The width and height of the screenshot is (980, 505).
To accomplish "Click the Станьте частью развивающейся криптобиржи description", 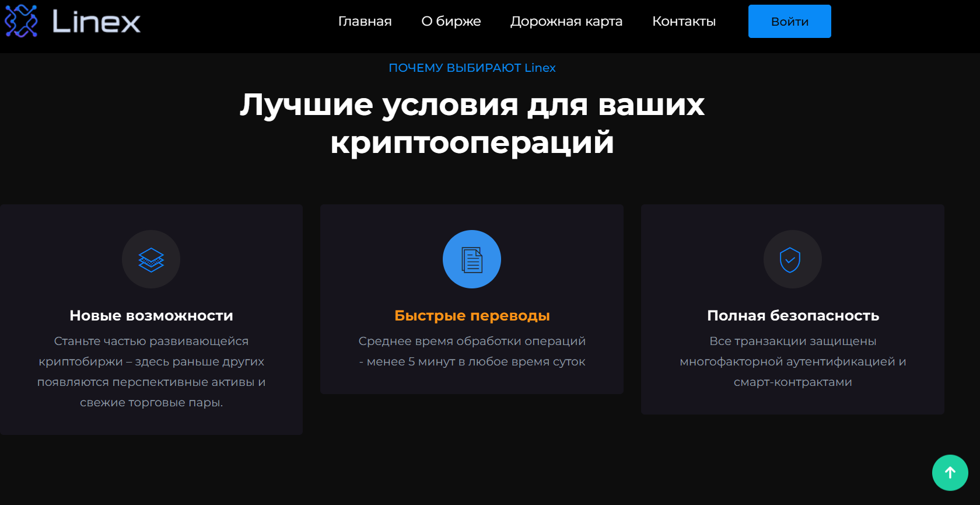I will (x=151, y=371).
